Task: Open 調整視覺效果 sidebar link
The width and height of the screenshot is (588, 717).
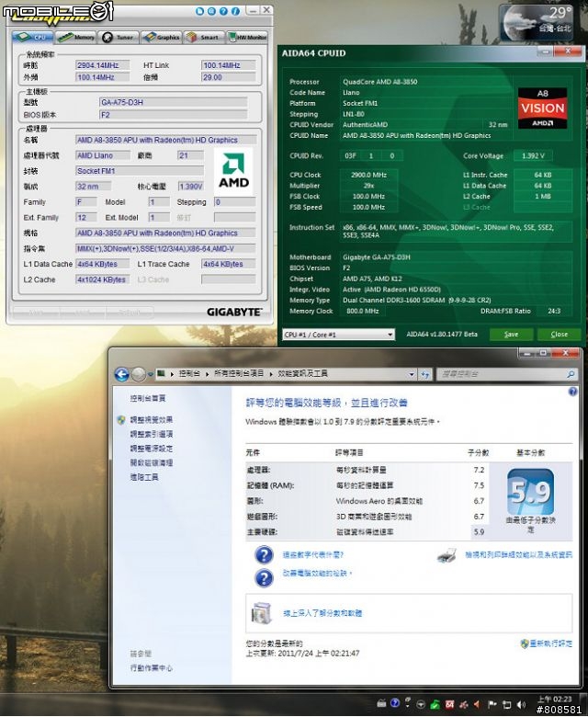Action: [152, 420]
